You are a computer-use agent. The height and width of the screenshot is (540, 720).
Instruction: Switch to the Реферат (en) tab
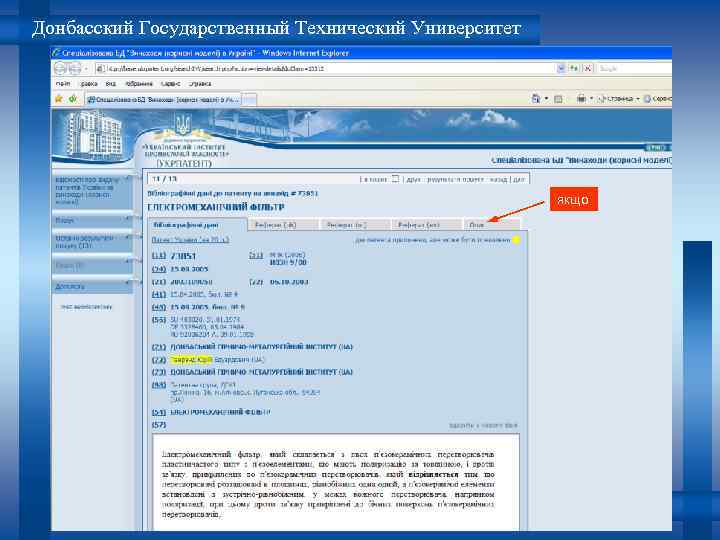pyautogui.click(x=426, y=225)
